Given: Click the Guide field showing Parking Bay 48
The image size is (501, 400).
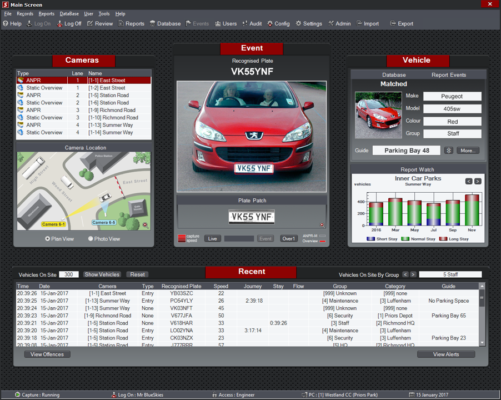Looking at the screenshot, I should click(x=406, y=150).
